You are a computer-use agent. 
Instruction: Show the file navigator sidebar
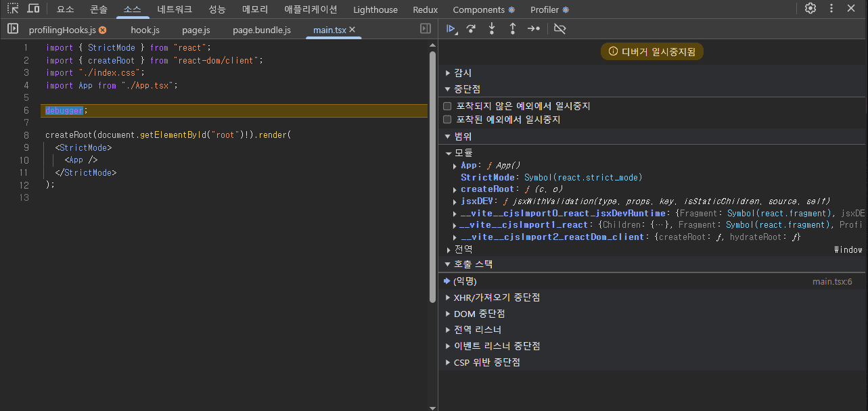(x=12, y=29)
